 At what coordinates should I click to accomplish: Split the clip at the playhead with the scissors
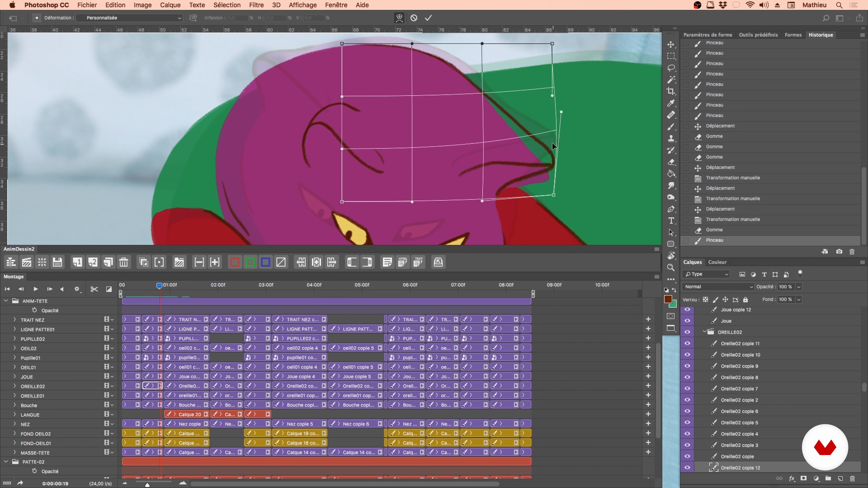94,289
